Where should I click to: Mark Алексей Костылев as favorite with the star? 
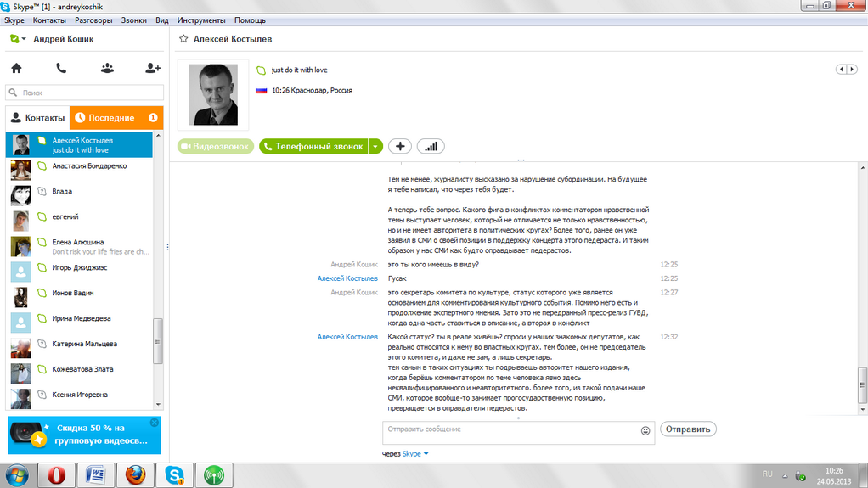pos(183,39)
